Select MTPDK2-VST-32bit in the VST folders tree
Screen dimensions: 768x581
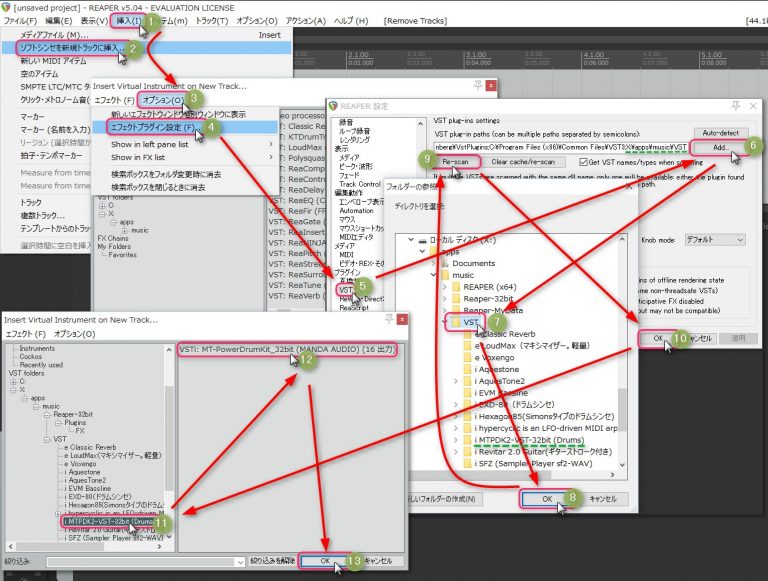(x=112, y=520)
